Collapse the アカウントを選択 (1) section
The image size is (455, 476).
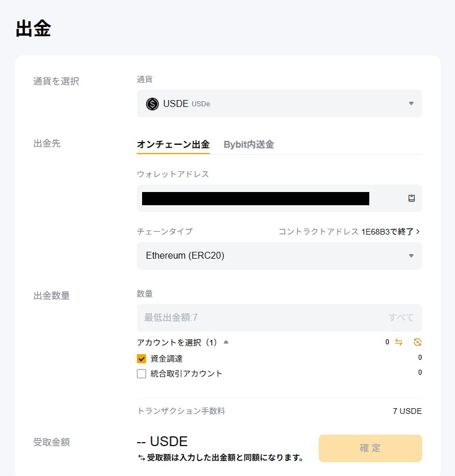[x=226, y=342]
